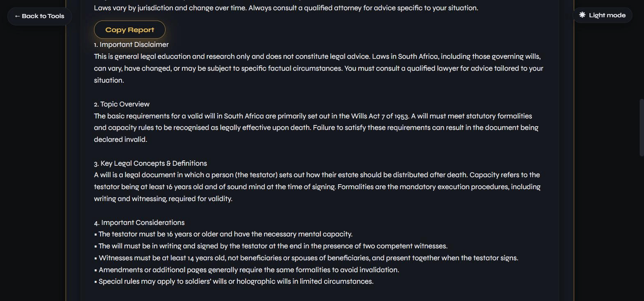Go back to Tools page
The image size is (644, 301).
(x=39, y=16)
